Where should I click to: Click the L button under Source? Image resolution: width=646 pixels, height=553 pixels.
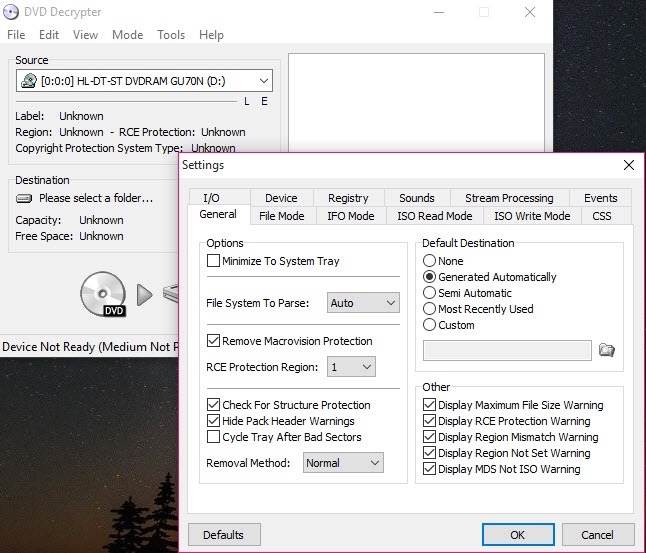[247, 101]
